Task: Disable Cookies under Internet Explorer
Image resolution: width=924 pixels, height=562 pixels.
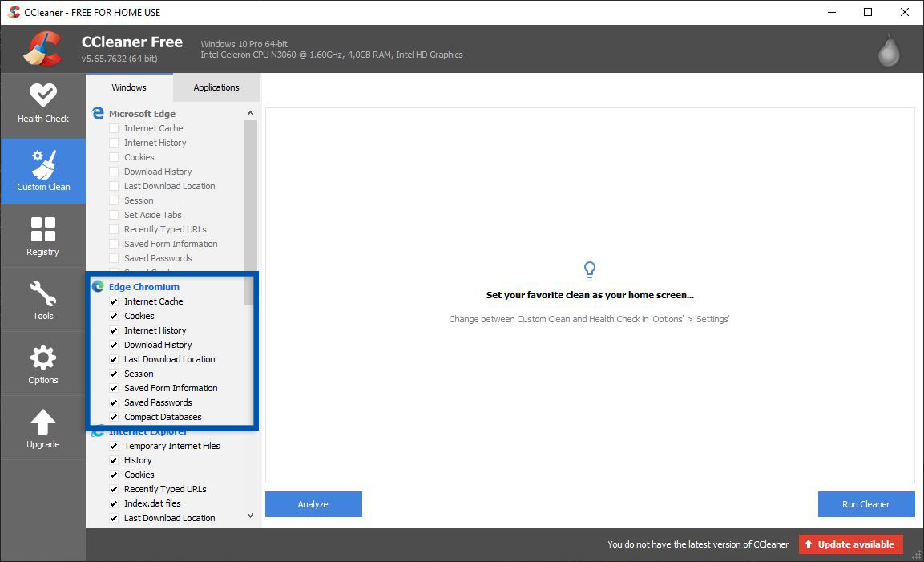Action: click(x=115, y=475)
